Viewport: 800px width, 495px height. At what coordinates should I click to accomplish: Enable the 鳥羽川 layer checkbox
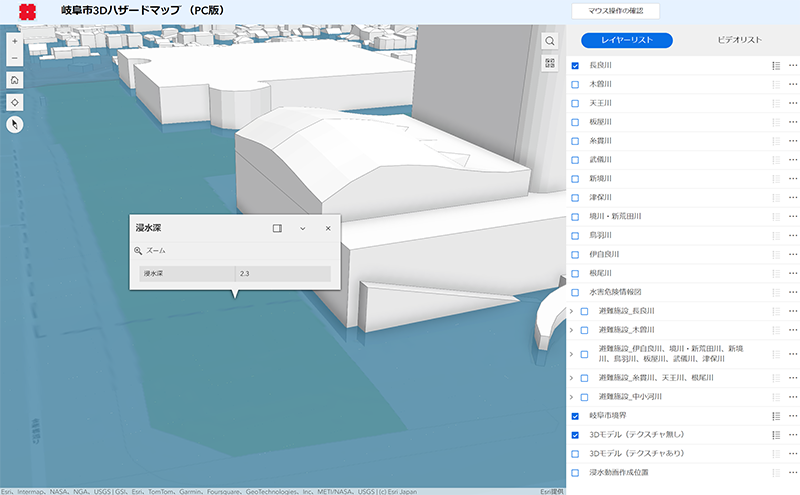pos(575,235)
